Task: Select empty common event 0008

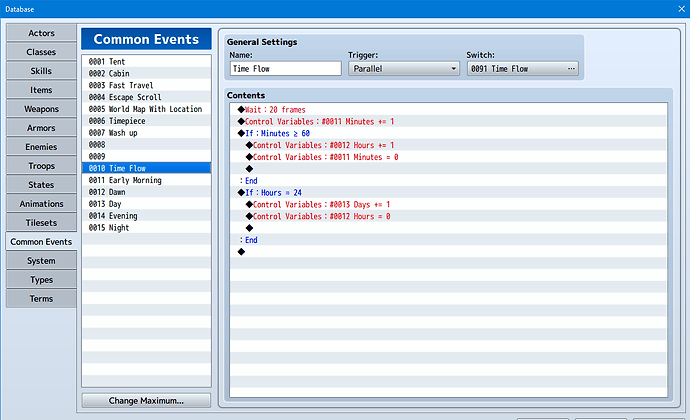Action: [146, 145]
